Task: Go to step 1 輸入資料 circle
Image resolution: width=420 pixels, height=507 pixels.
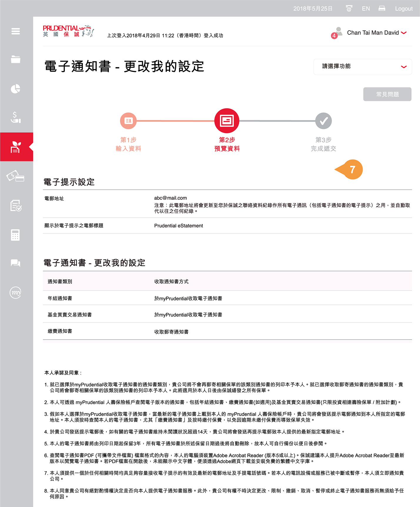Action: (x=128, y=121)
